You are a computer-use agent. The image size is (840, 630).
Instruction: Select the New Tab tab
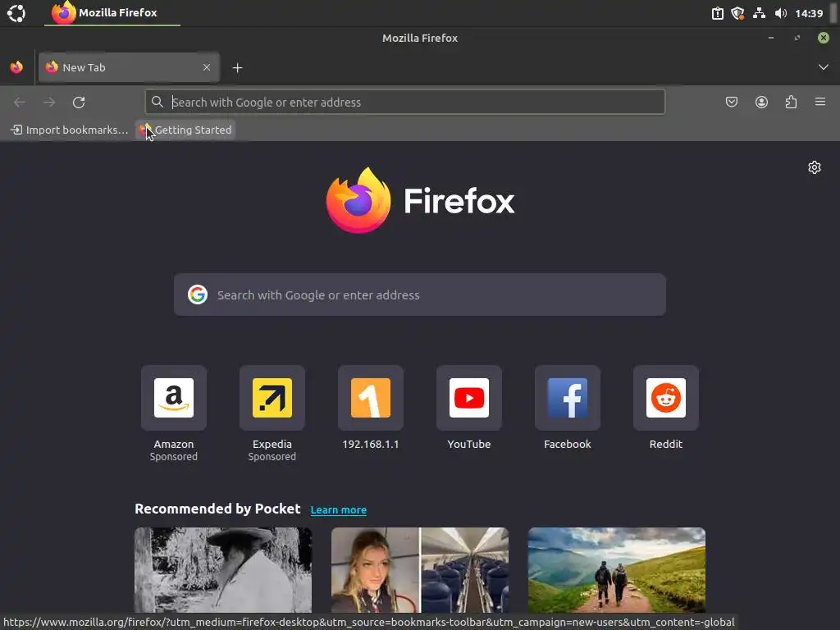pyautogui.click(x=129, y=67)
